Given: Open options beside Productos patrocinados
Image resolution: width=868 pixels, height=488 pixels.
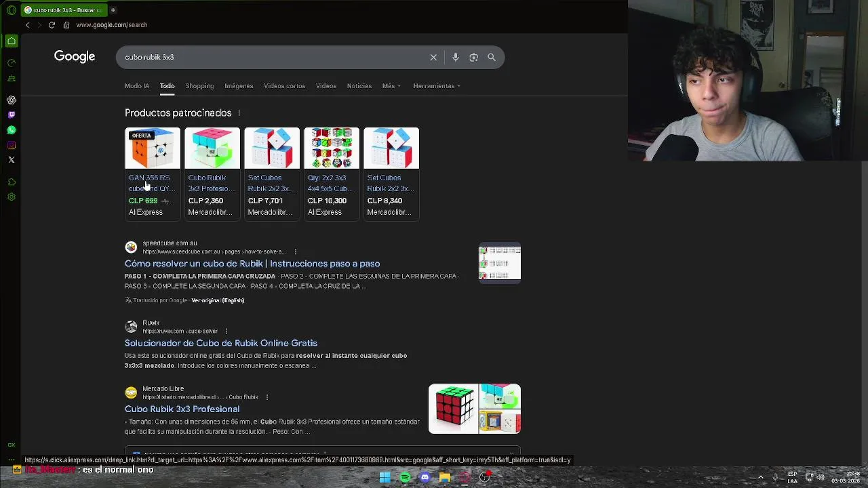Looking at the screenshot, I should click(x=239, y=113).
